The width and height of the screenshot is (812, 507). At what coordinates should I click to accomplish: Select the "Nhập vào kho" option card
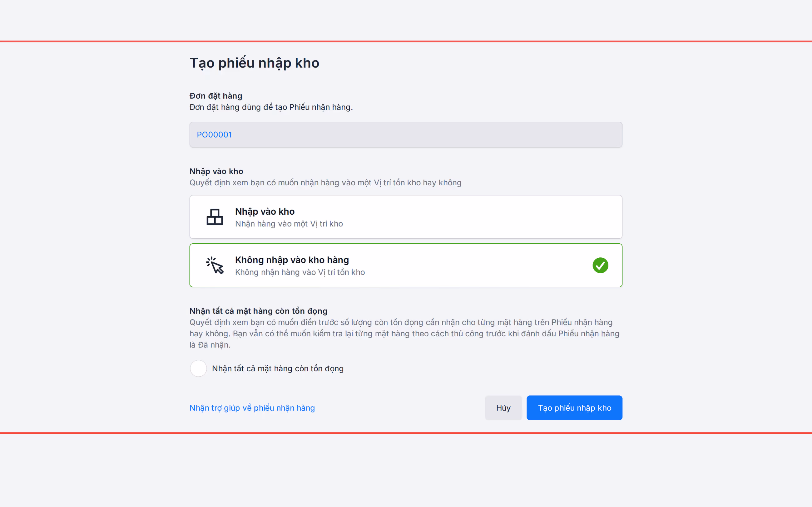tap(406, 217)
